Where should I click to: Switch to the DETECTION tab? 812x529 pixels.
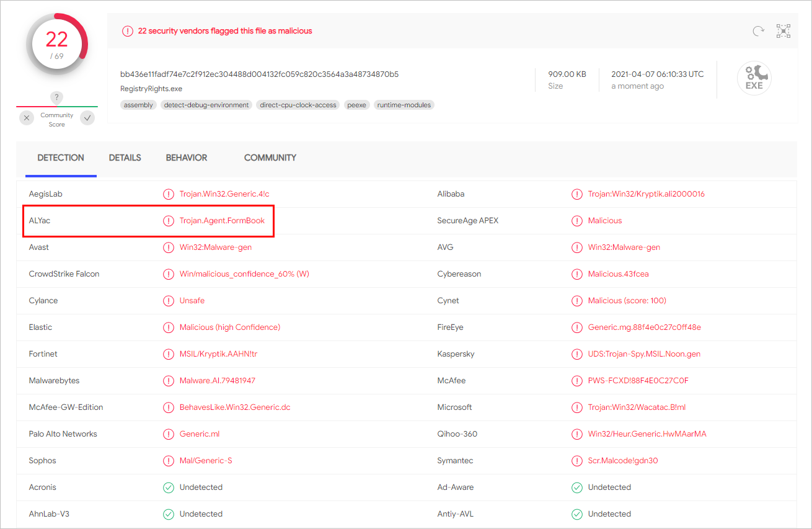[61, 158]
